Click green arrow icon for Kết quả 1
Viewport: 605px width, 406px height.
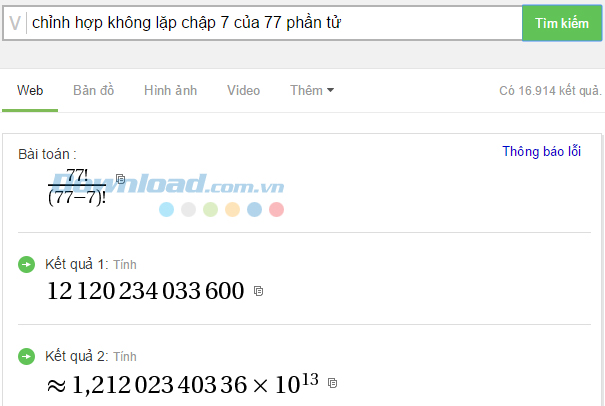26,264
